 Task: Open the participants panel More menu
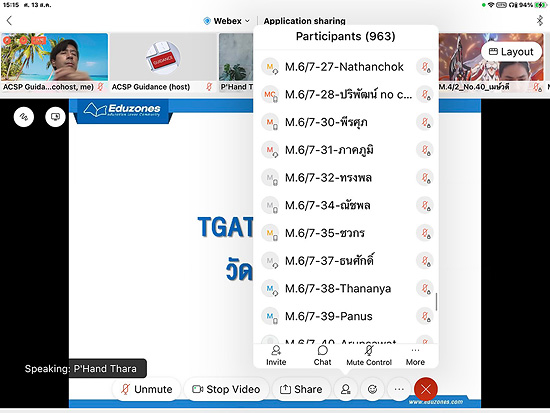coord(415,355)
